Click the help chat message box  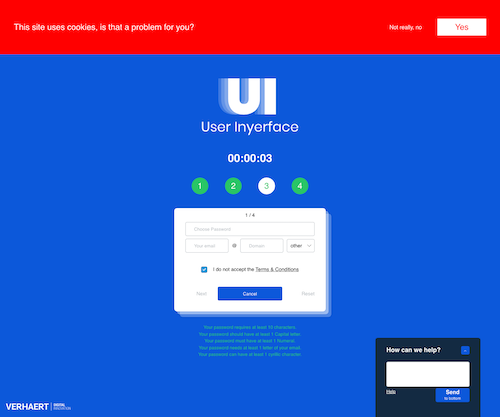(428, 374)
